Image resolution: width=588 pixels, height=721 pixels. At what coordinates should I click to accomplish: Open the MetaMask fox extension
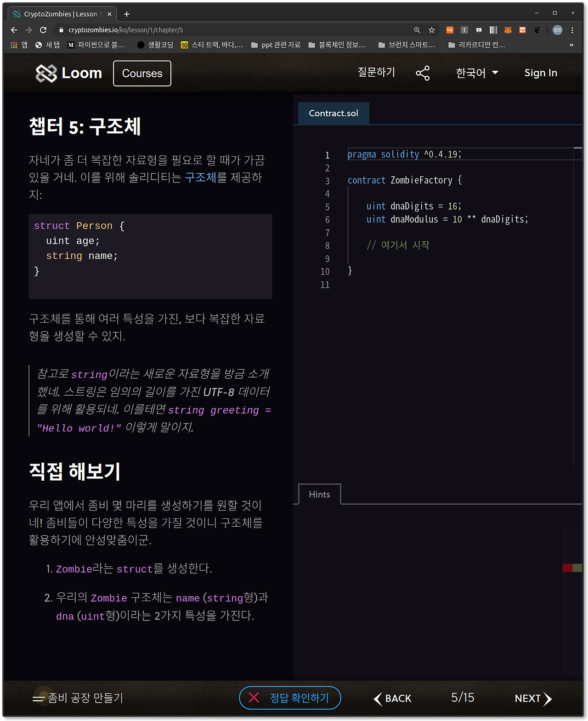click(508, 30)
